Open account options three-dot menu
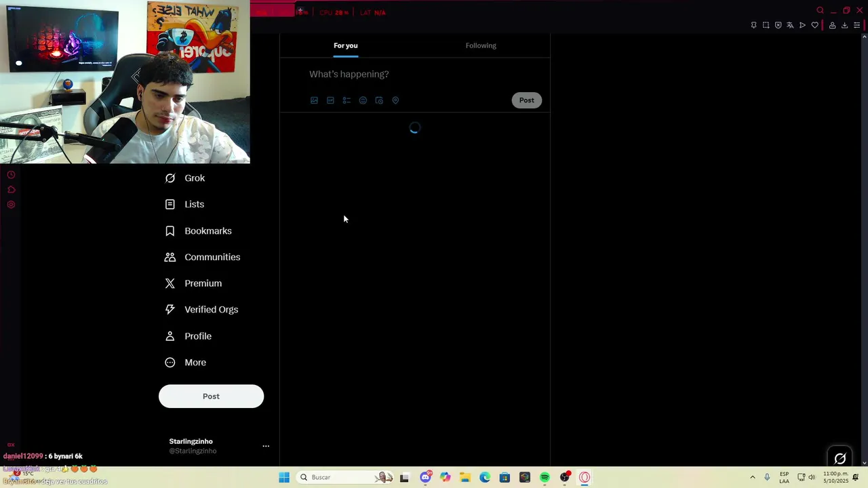 266,446
